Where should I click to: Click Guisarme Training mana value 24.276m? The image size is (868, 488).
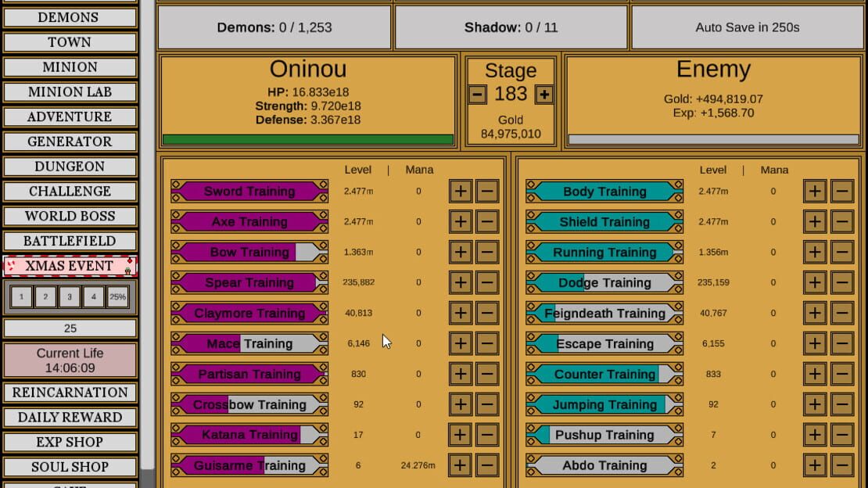point(418,465)
